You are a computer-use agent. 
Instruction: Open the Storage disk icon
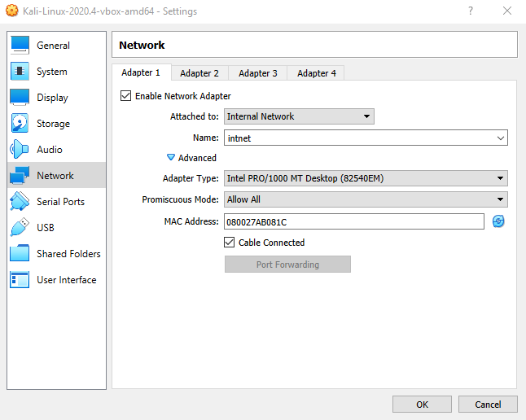coord(20,124)
